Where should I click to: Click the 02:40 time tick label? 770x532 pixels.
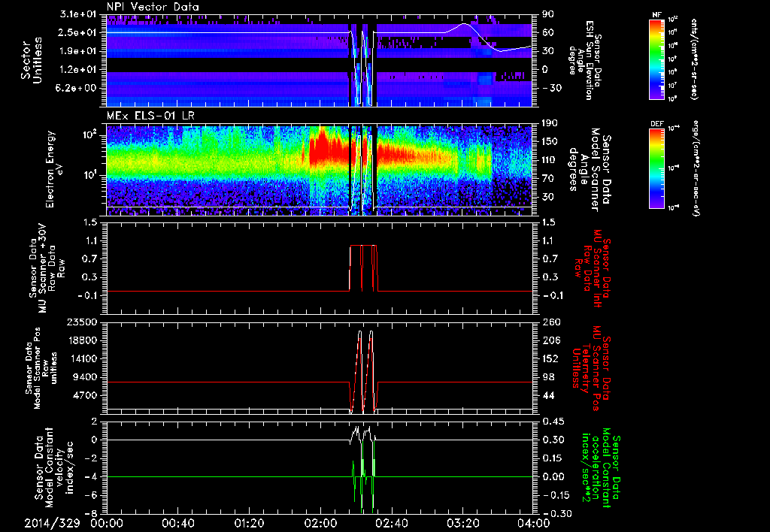coord(391,523)
